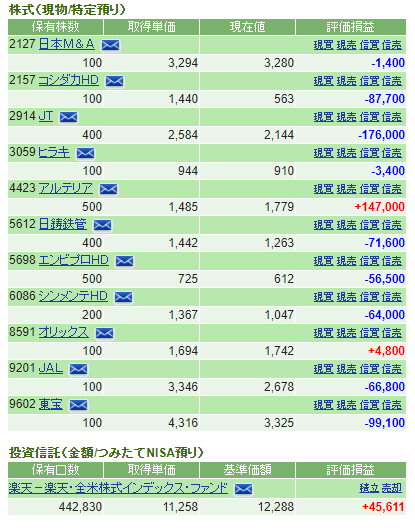415x528 pixels.
Task: Click 信買 in the アルテリア row
Action: point(370,189)
